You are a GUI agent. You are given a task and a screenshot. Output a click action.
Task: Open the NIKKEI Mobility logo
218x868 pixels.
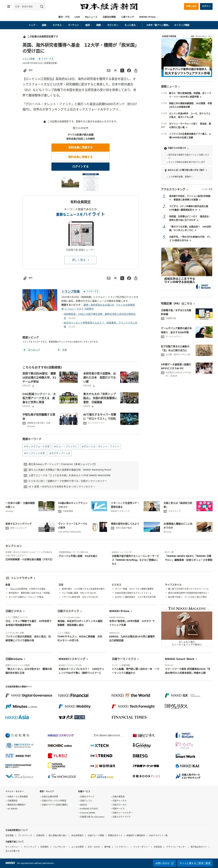click(x=75, y=706)
